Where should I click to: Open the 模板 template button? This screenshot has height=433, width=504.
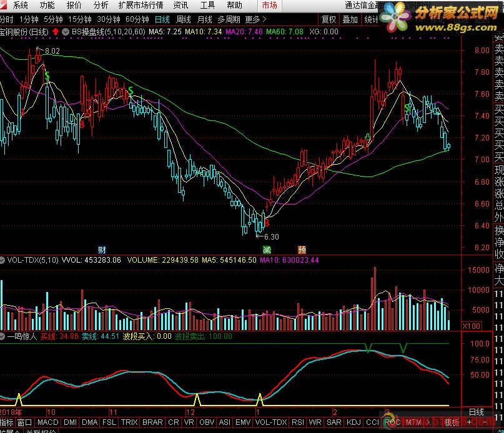coord(452,422)
